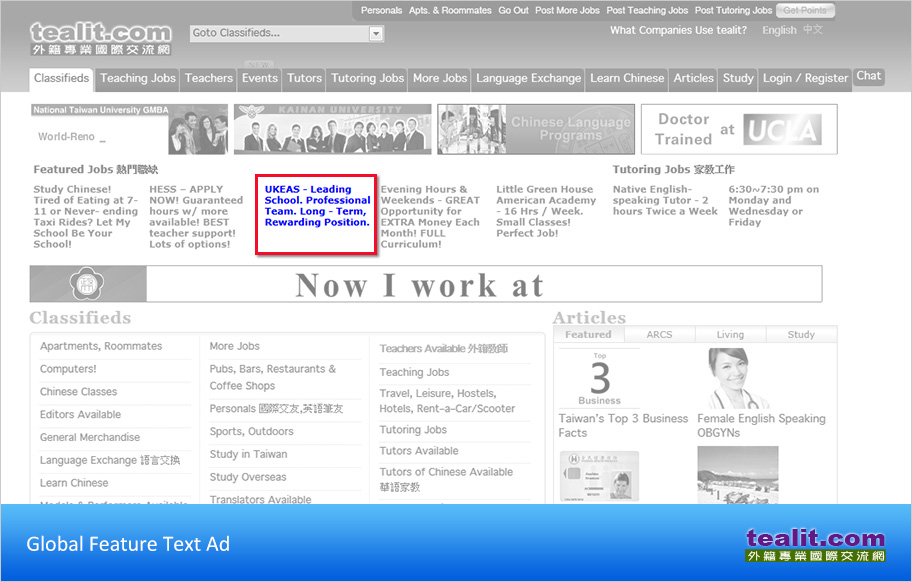Viewport: 912px width, 582px height.
Task: Click the tealit.com logo at top left
Action: tap(100, 38)
